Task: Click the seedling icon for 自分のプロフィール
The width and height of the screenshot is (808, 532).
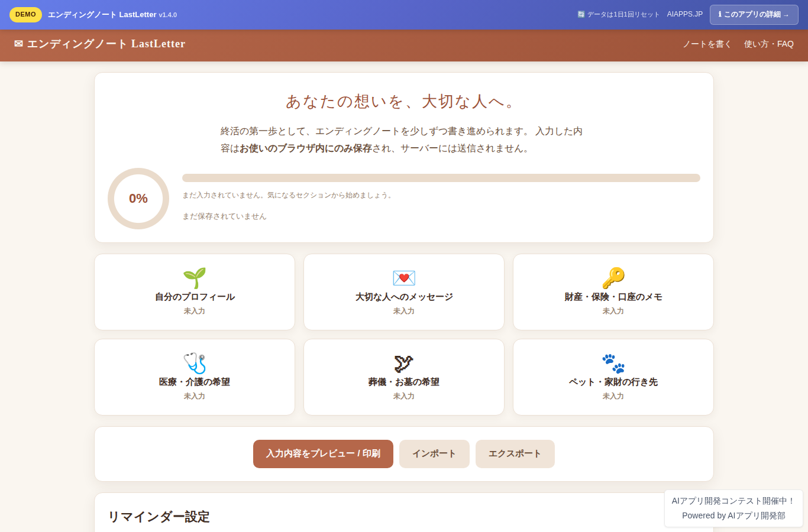Action: pyautogui.click(x=195, y=278)
